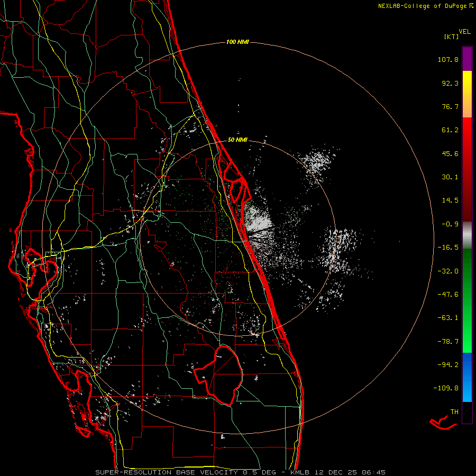The height and width of the screenshot is (476, 476).
Task: Click the 30.1 legend value
Action: pos(450,177)
